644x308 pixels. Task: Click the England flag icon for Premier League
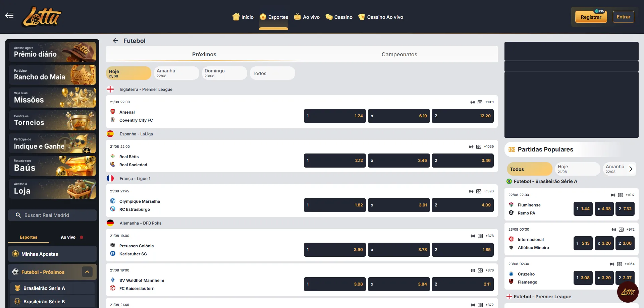[110, 89]
